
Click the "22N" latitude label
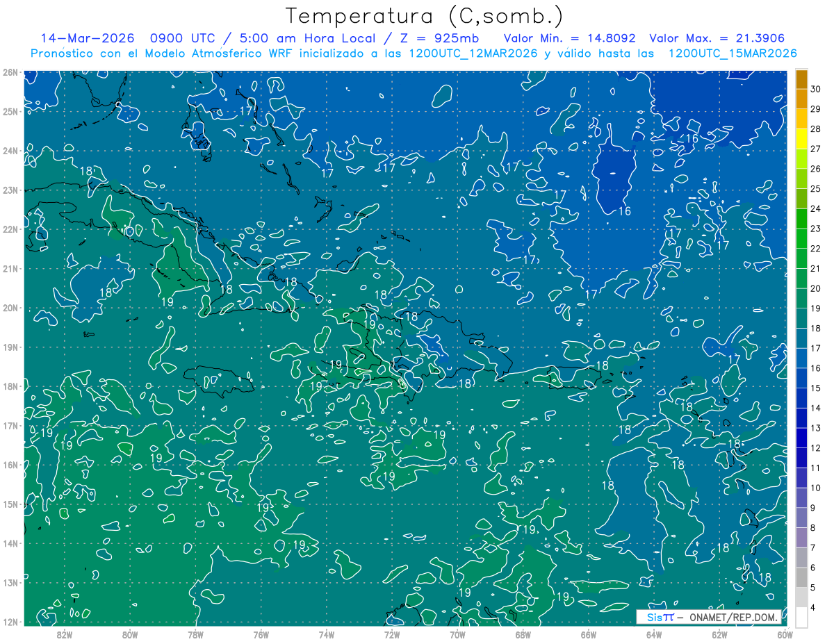click(10, 229)
